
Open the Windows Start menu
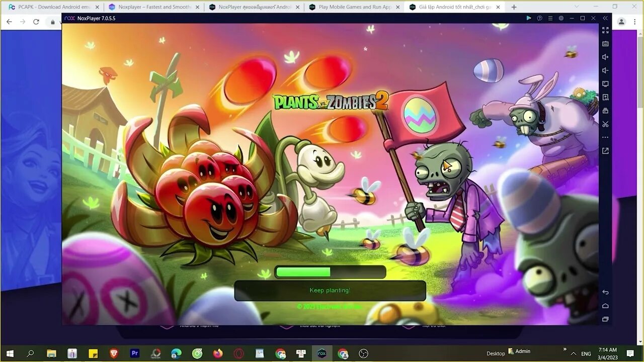[10, 353]
